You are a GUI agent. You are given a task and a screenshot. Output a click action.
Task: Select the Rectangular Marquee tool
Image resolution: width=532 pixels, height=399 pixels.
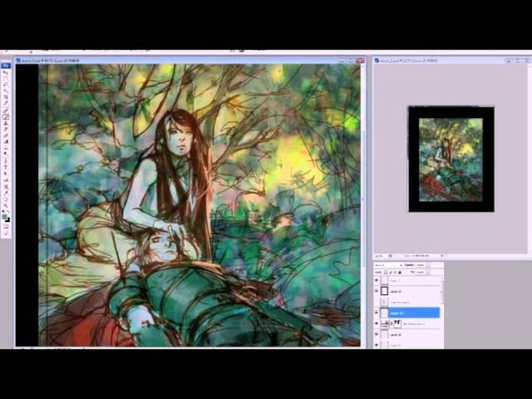[6, 78]
